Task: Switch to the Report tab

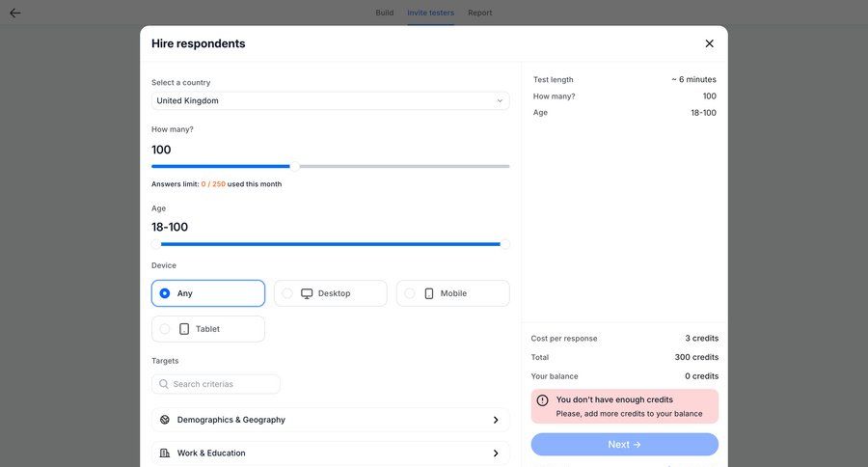Action: pyautogui.click(x=480, y=13)
